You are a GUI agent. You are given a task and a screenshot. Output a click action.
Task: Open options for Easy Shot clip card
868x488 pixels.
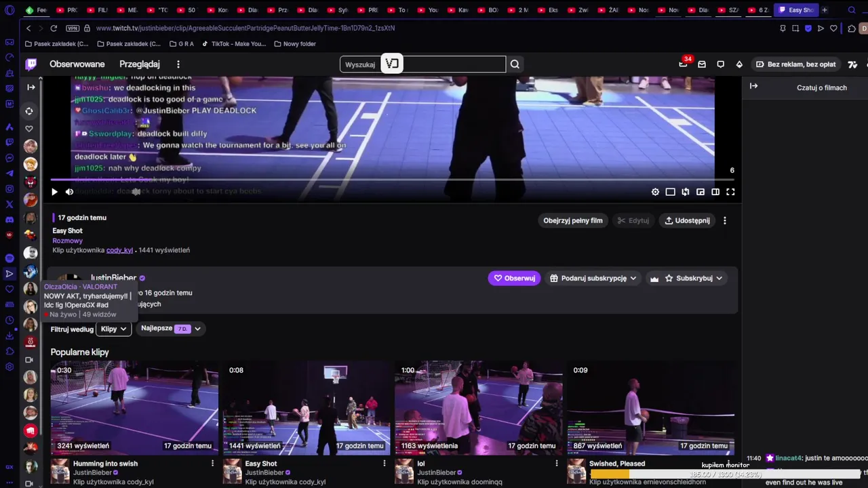click(x=384, y=464)
